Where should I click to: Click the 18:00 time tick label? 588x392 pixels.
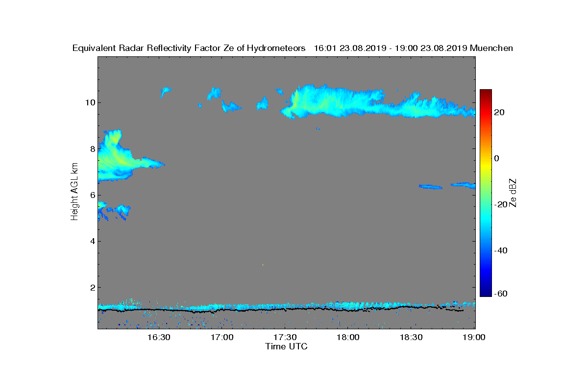348,338
